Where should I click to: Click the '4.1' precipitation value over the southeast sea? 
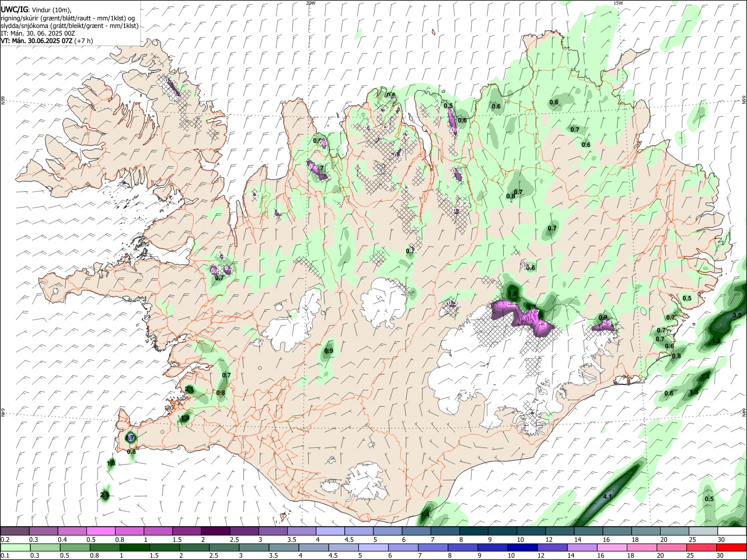(x=608, y=496)
